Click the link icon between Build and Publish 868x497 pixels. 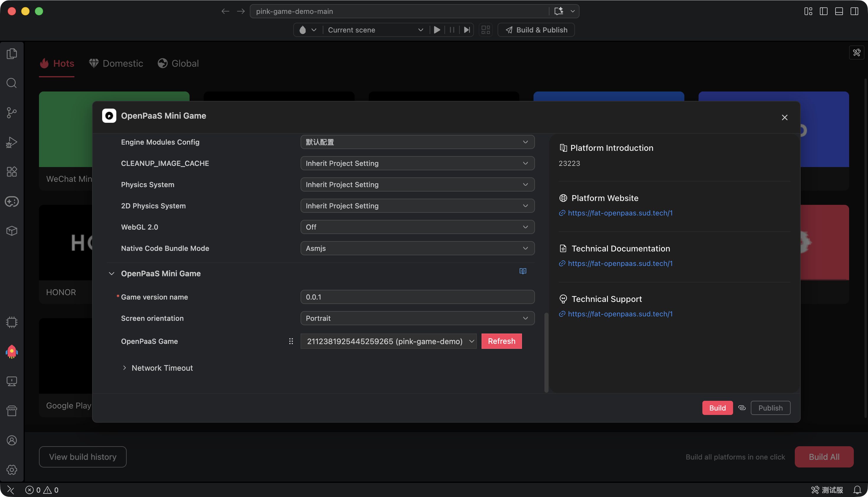tap(742, 408)
